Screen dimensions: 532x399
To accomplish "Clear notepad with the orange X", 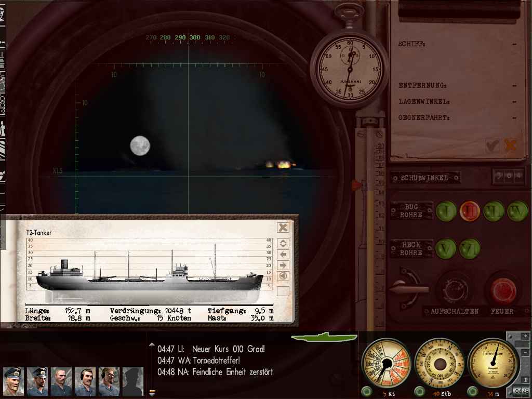I will [x=510, y=145].
